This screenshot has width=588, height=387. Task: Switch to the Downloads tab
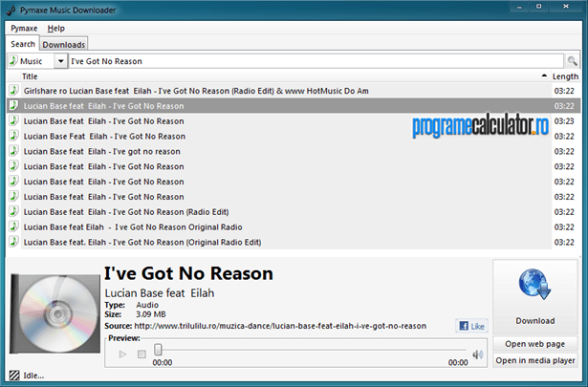64,45
